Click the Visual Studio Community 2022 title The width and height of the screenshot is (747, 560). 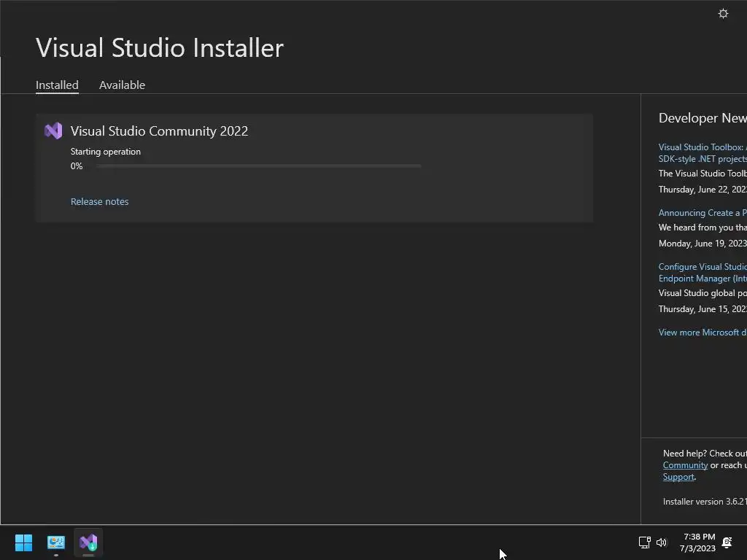tap(159, 131)
